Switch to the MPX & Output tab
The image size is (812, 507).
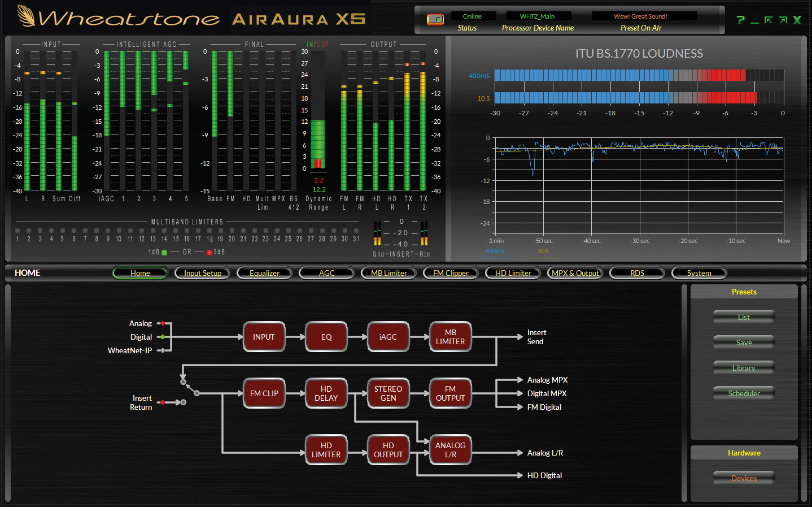[575, 273]
